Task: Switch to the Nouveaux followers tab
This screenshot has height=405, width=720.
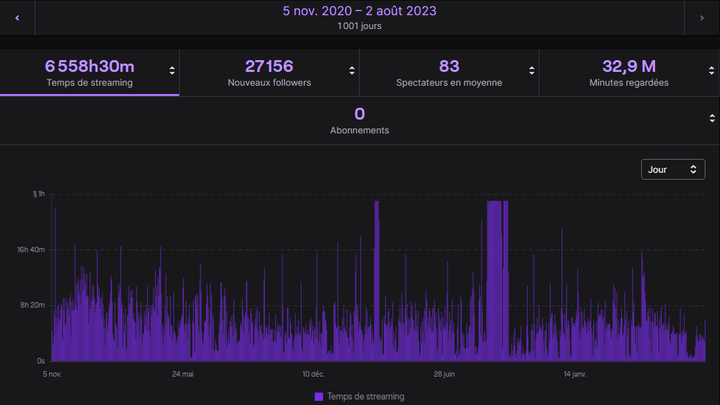Action: (x=269, y=72)
